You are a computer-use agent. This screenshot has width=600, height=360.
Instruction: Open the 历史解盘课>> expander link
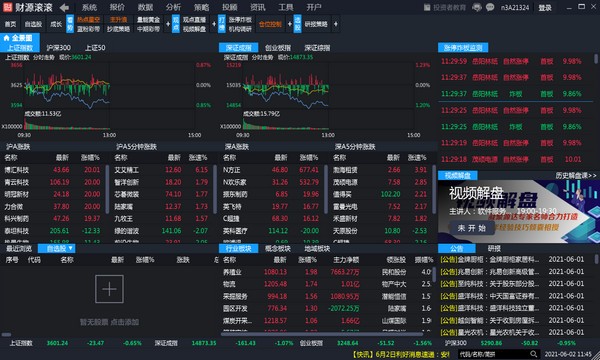[576, 175]
